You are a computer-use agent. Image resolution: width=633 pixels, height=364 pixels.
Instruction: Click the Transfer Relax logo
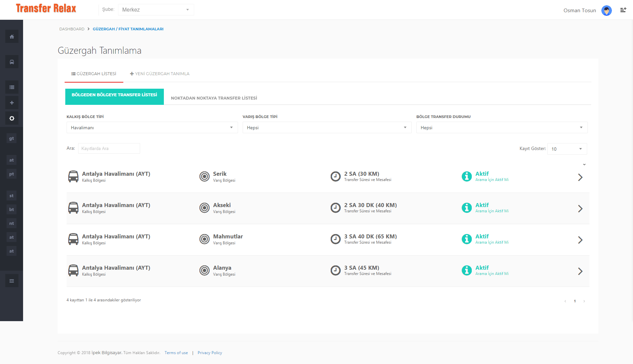point(46,9)
